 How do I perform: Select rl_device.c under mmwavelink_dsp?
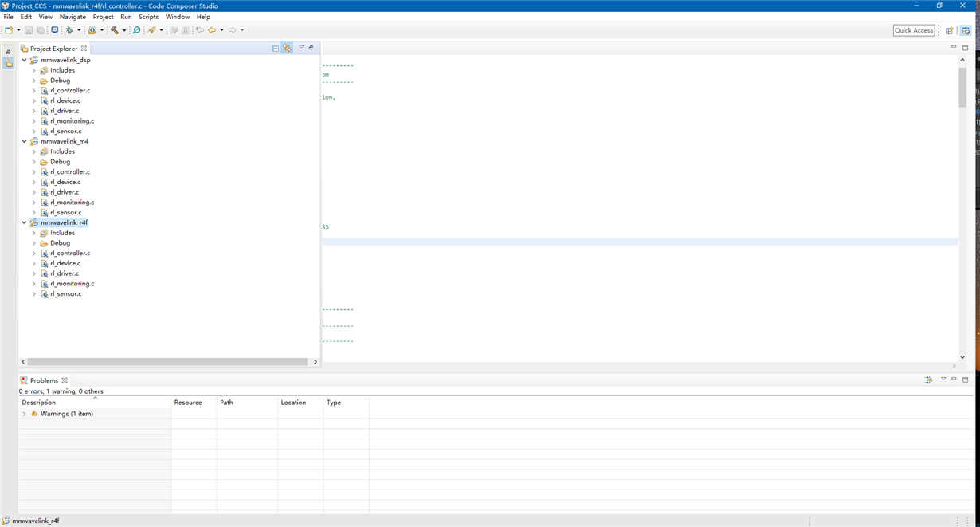pos(65,100)
